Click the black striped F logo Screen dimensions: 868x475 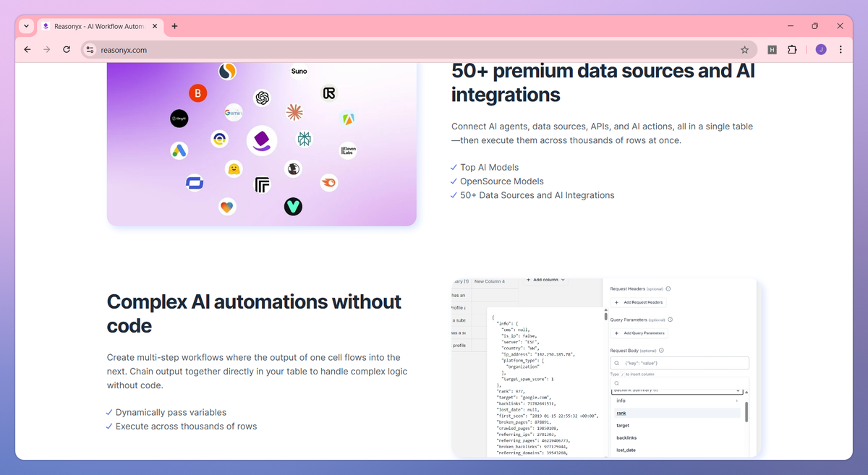[x=263, y=186]
